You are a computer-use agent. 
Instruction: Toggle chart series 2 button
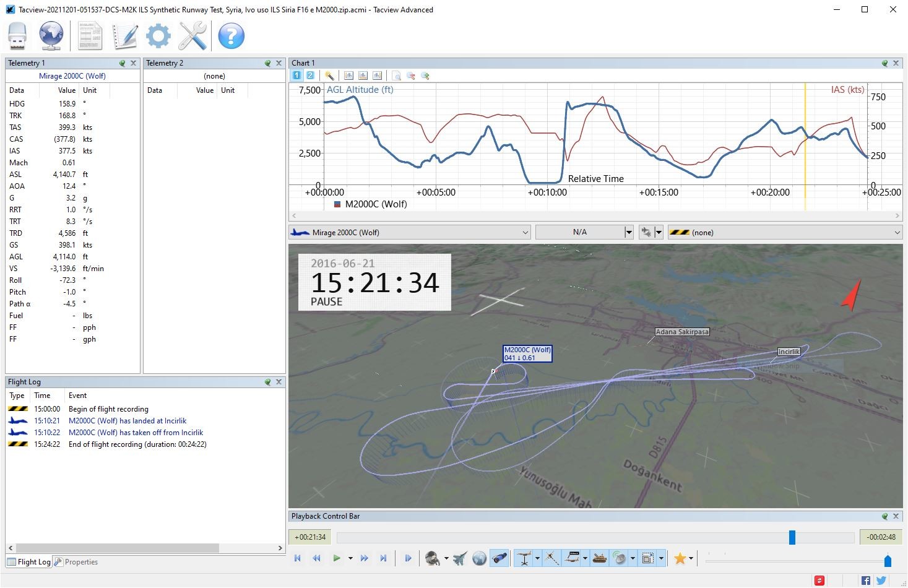tap(310, 76)
